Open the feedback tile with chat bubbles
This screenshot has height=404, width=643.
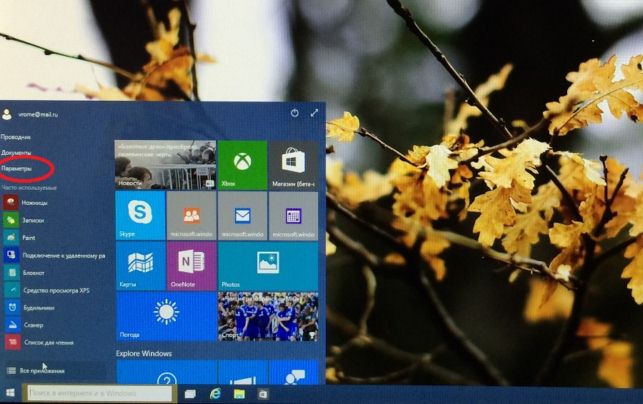[294, 372]
